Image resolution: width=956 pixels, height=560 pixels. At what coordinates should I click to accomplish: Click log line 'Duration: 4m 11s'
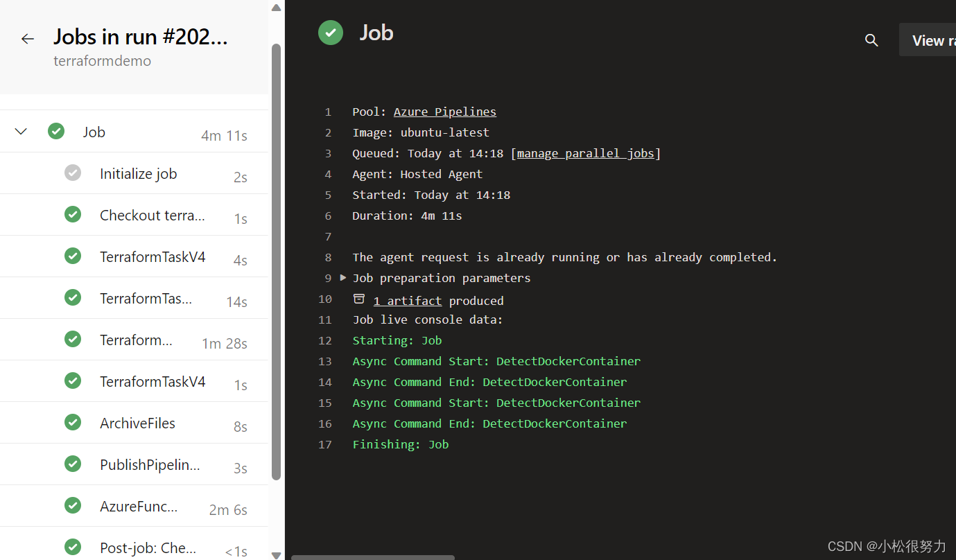pyautogui.click(x=407, y=216)
